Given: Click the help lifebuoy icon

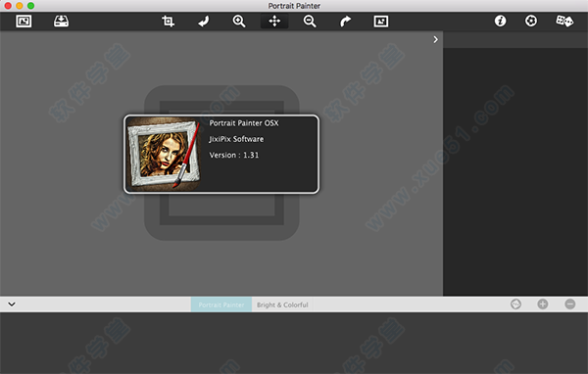Looking at the screenshot, I should [x=530, y=21].
